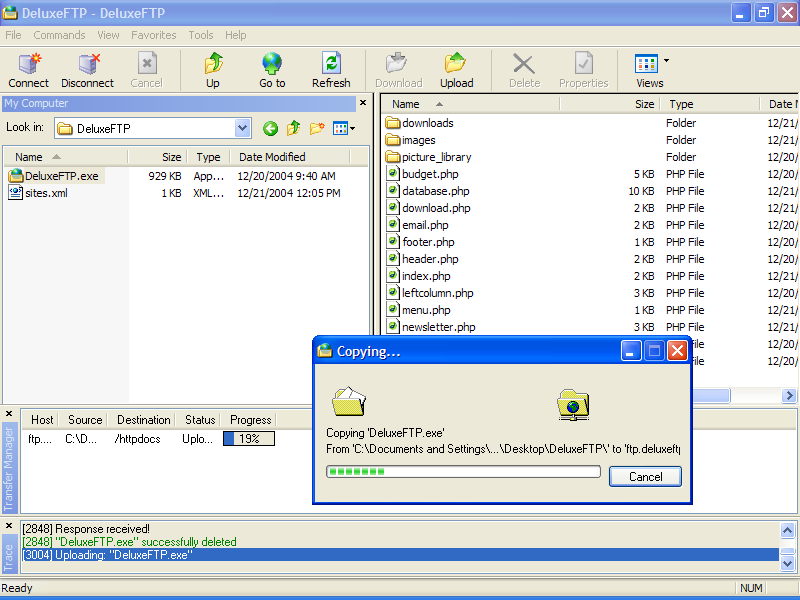
Task: Click the Disconnect toolbar icon
Action: click(x=89, y=64)
